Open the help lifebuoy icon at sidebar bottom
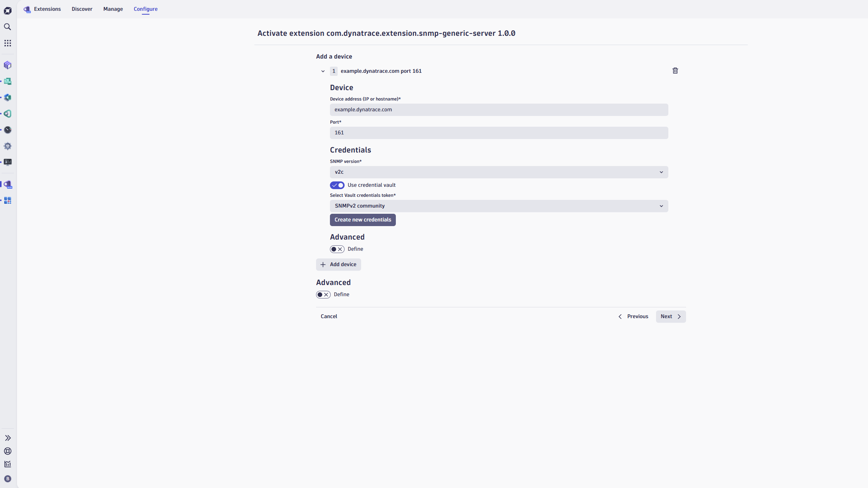 pos(8,451)
